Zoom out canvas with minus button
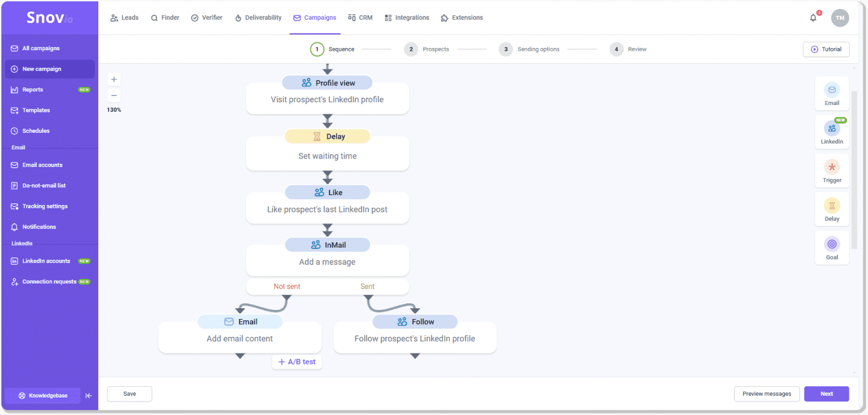This screenshot has width=868, height=415. (114, 95)
